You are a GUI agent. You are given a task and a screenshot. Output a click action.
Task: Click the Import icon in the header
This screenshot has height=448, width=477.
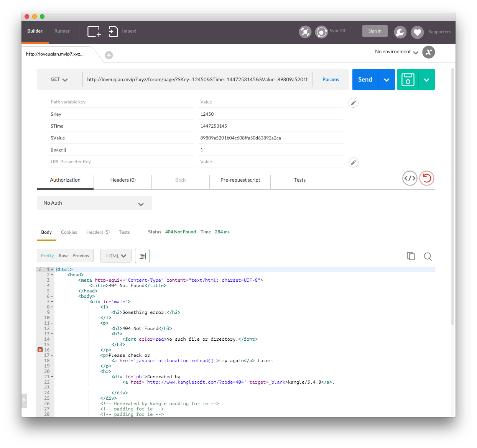tap(113, 31)
